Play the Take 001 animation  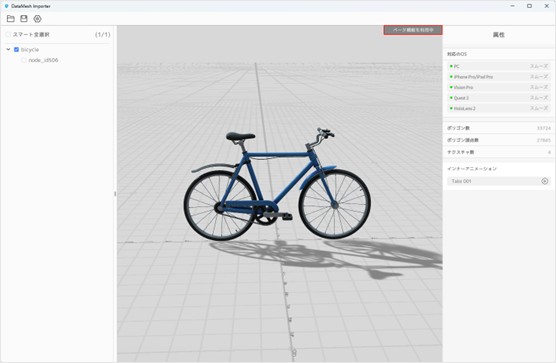545,181
